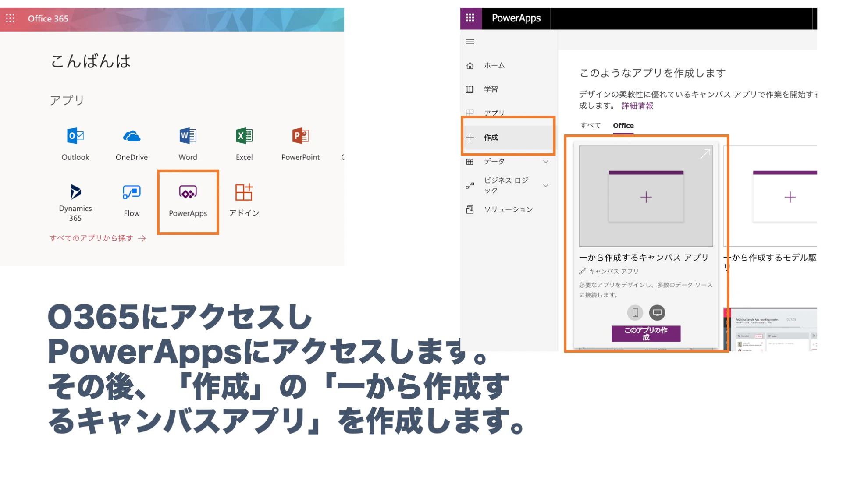Launch the Word app icon

(x=188, y=136)
